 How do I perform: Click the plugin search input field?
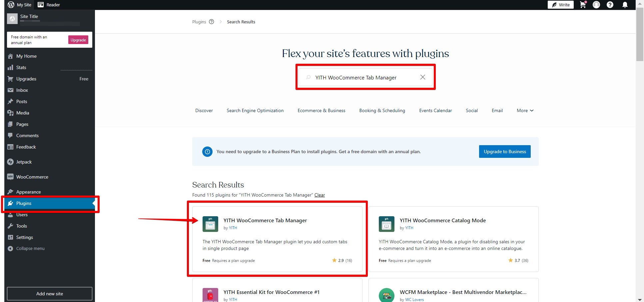pos(363,77)
